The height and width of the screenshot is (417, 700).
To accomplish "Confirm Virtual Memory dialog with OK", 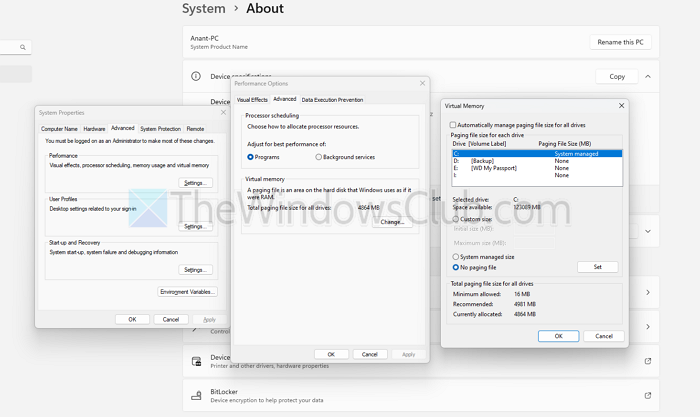I will click(x=558, y=336).
